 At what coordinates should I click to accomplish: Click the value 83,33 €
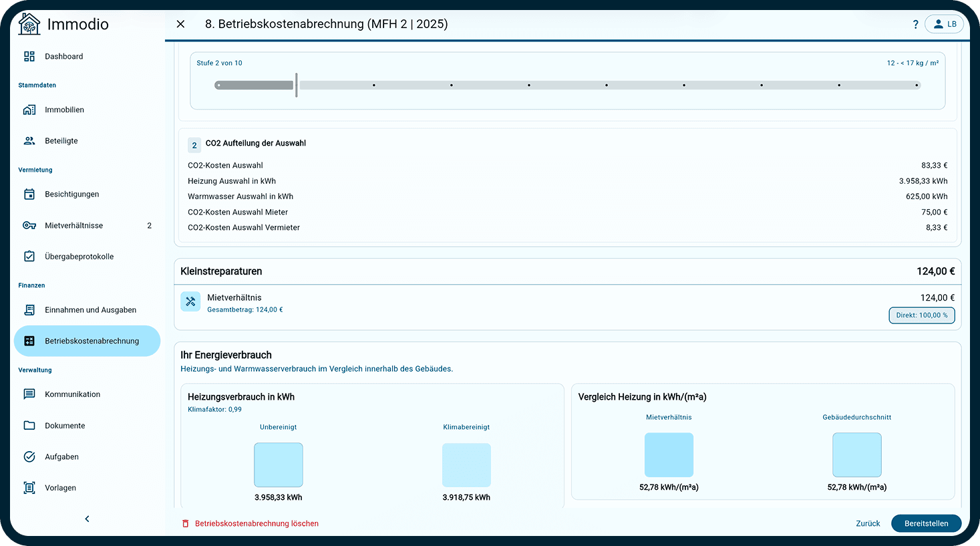tap(935, 166)
